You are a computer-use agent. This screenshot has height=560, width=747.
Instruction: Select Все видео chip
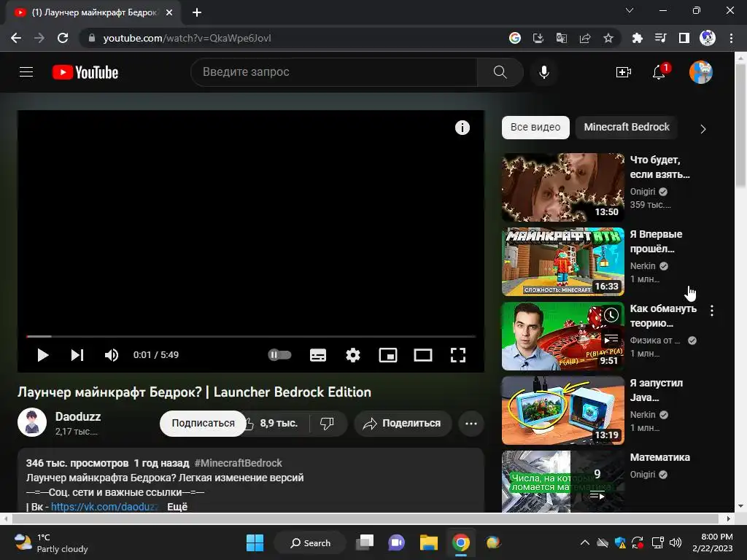click(535, 127)
